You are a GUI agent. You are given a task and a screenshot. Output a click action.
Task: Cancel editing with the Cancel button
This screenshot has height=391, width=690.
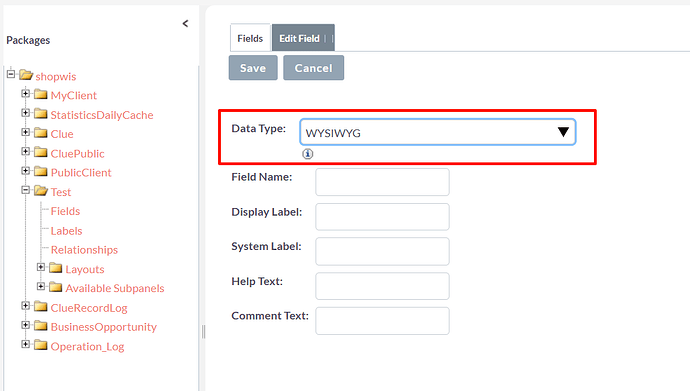click(x=313, y=68)
